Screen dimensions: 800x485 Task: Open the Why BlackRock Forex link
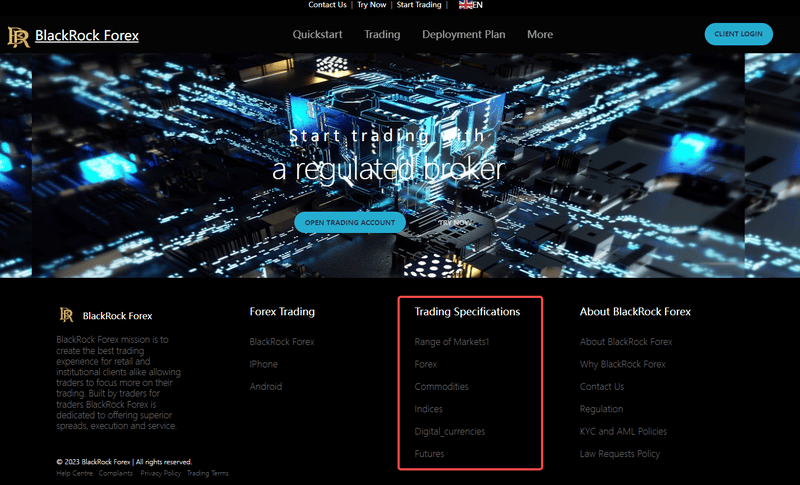click(622, 364)
